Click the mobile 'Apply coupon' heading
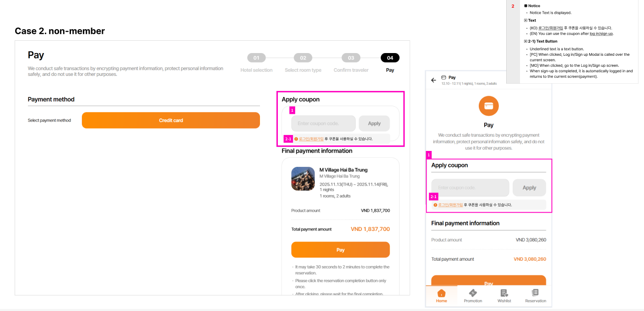644x311 pixels. point(449,165)
